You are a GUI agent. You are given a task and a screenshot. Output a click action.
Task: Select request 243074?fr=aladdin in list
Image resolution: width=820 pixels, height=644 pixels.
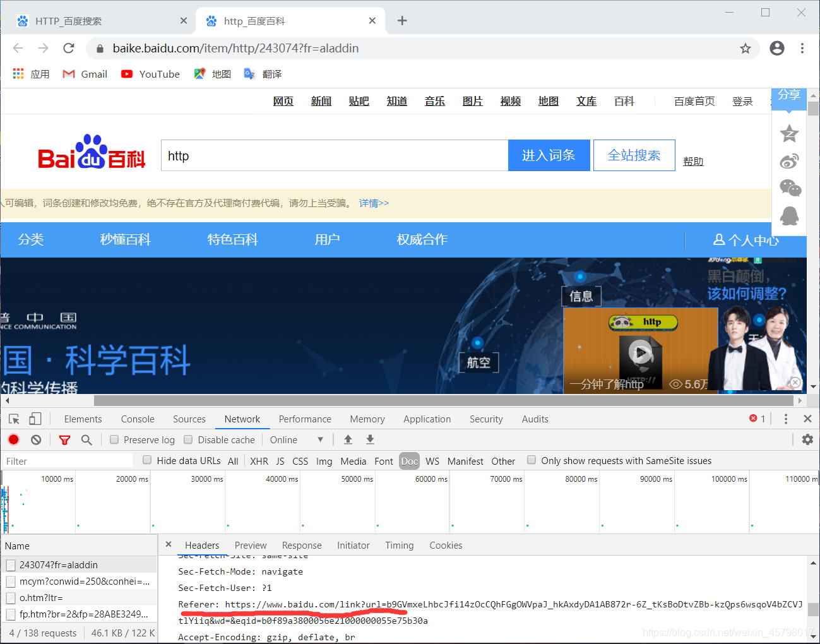(x=79, y=564)
